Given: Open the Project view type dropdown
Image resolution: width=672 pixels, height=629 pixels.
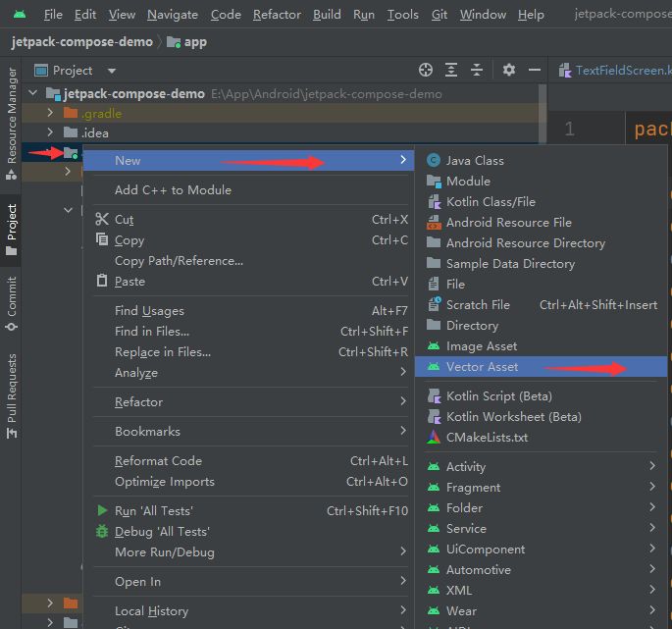Looking at the screenshot, I should (111, 71).
